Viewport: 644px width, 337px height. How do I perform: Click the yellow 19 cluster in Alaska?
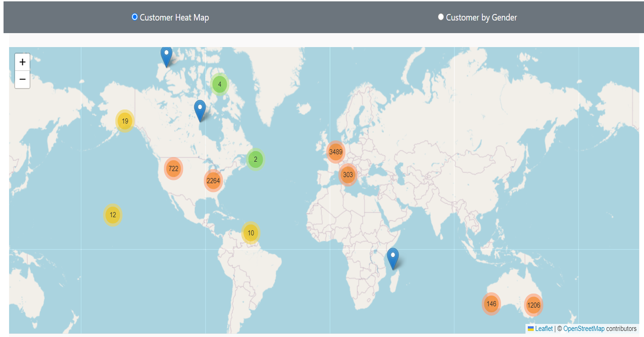[x=125, y=121]
